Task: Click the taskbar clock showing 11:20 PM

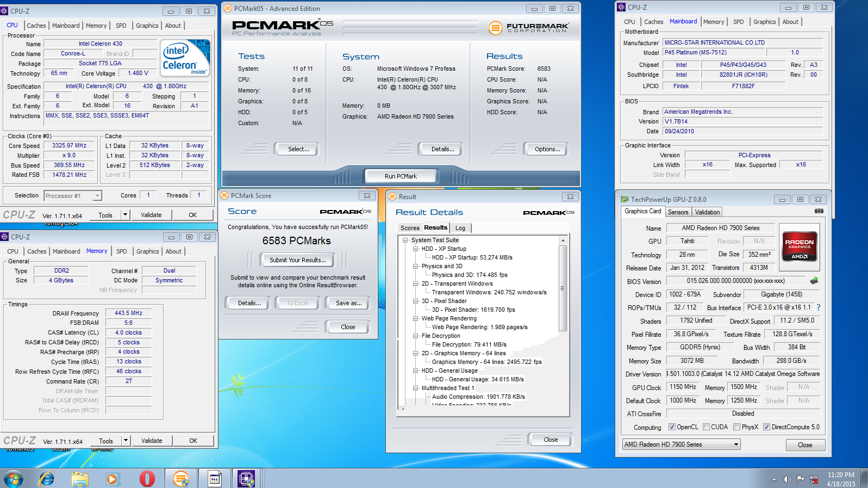Action: tap(841, 479)
